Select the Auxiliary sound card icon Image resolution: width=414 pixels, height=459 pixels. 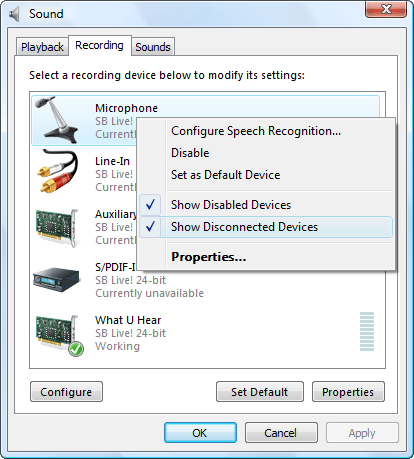[57, 227]
